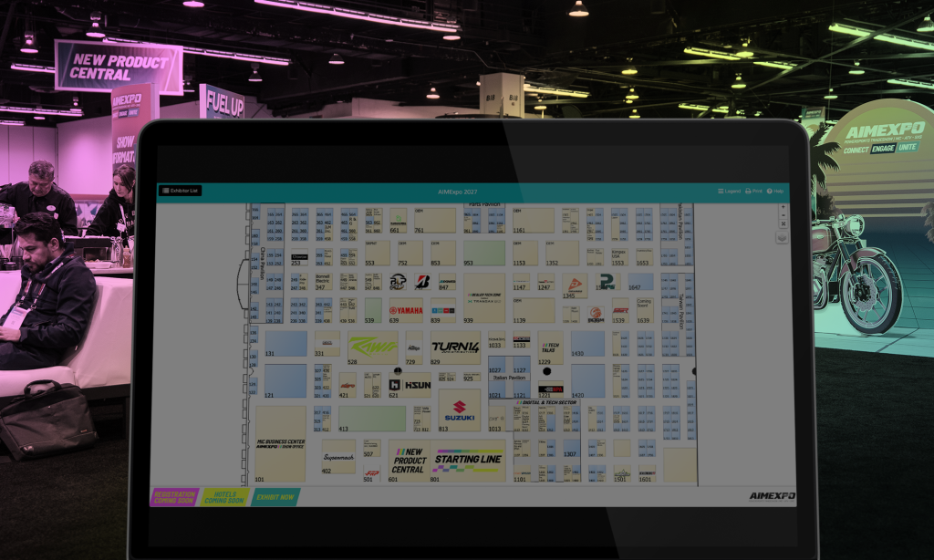This screenshot has height=560, width=934.
Task: Select booth 1013
Action: point(497,419)
